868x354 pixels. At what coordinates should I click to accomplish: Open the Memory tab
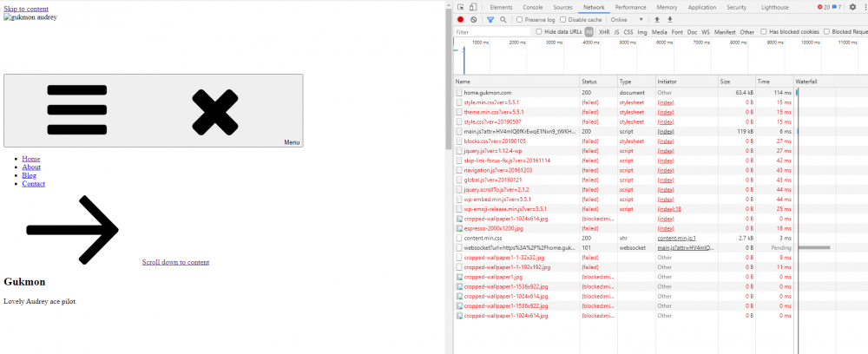[667, 7]
